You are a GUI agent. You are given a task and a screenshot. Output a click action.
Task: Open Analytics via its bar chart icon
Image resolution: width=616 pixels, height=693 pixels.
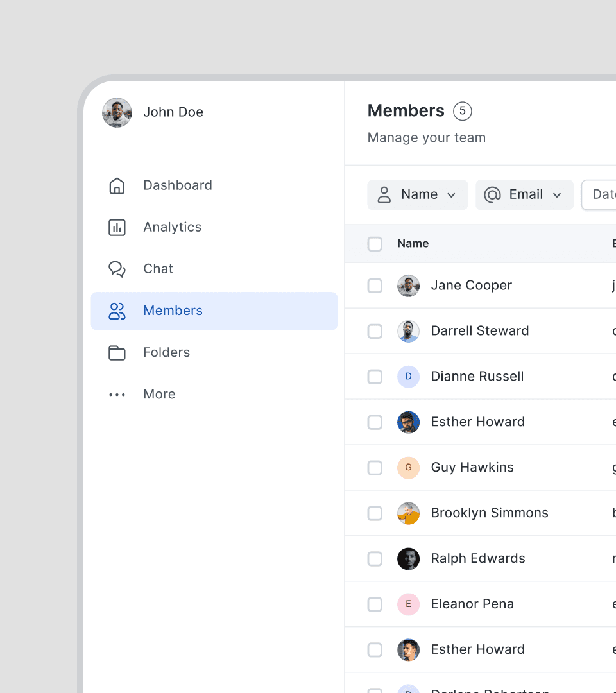pos(117,227)
